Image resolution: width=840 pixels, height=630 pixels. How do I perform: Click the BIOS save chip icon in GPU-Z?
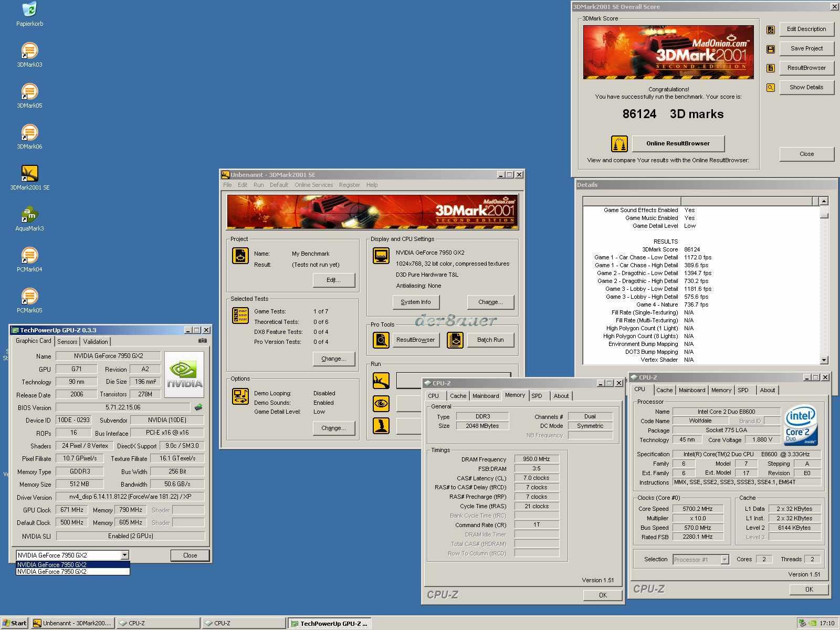tap(198, 407)
